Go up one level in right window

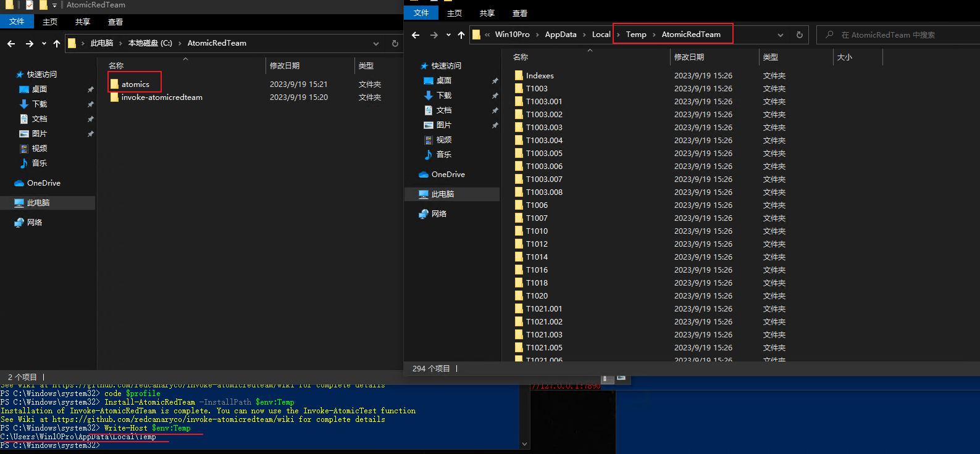click(461, 35)
